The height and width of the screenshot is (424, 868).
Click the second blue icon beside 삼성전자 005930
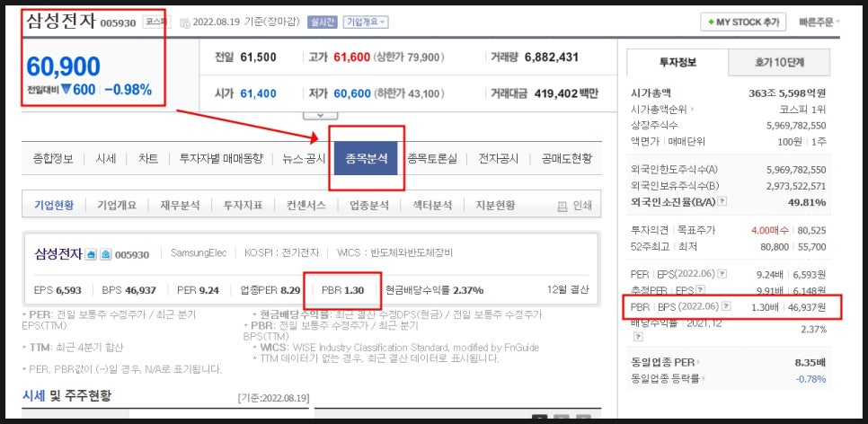pyautogui.click(x=105, y=254)
